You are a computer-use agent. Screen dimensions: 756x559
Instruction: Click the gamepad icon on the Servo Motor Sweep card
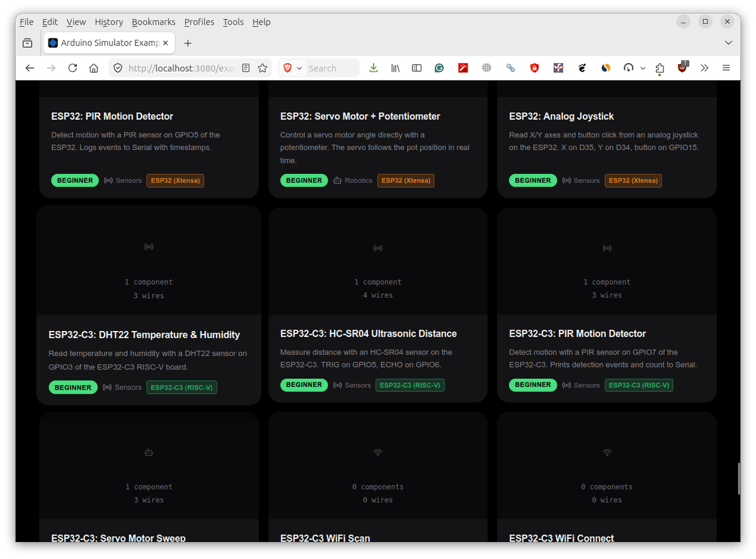tap(149, 452)
